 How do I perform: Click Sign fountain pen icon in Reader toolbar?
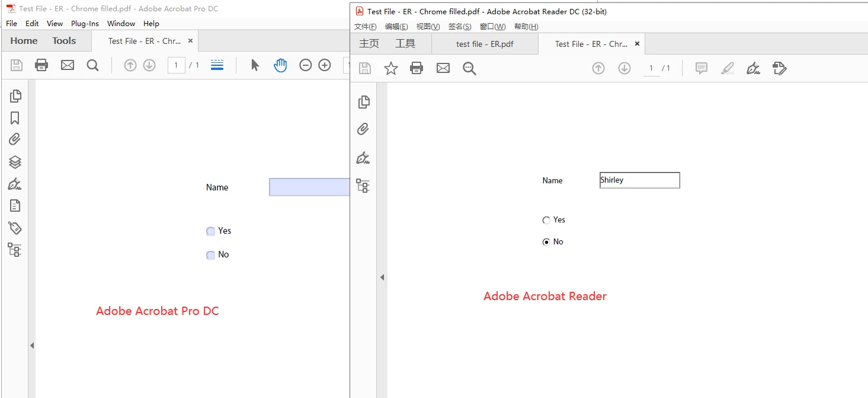point(753,68)
